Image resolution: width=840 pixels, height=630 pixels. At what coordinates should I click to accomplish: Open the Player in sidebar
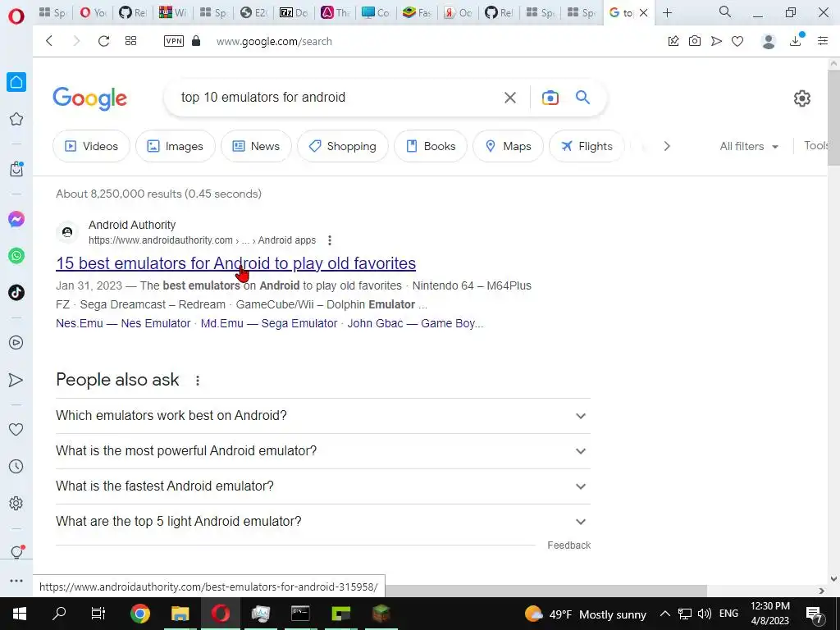16,342
